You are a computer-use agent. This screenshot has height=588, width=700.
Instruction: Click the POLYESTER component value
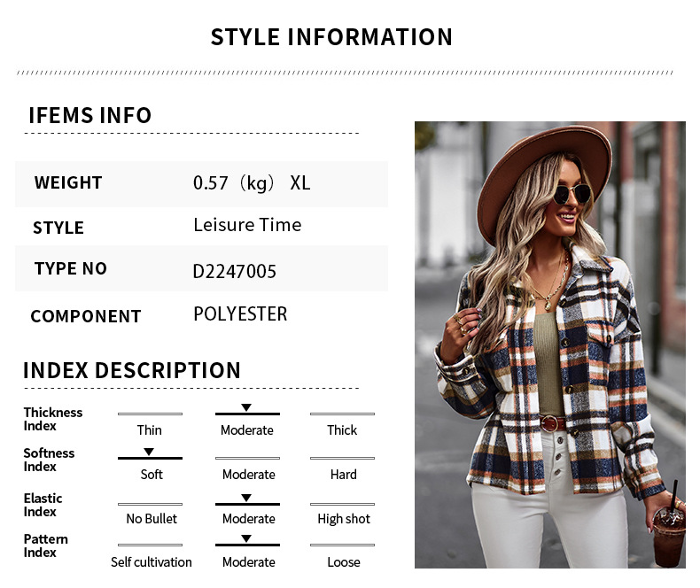pyautogui.click(x=240, y=314)
